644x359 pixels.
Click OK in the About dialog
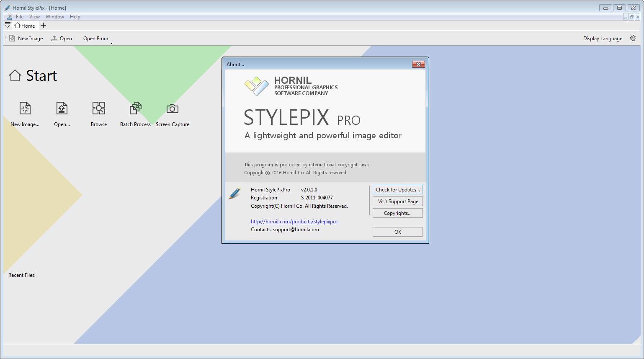coord(398,232)
